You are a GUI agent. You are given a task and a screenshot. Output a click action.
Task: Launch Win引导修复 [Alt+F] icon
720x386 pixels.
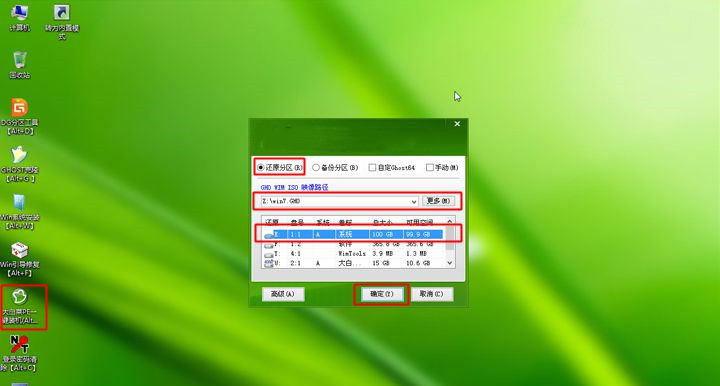tap(19, 259)
